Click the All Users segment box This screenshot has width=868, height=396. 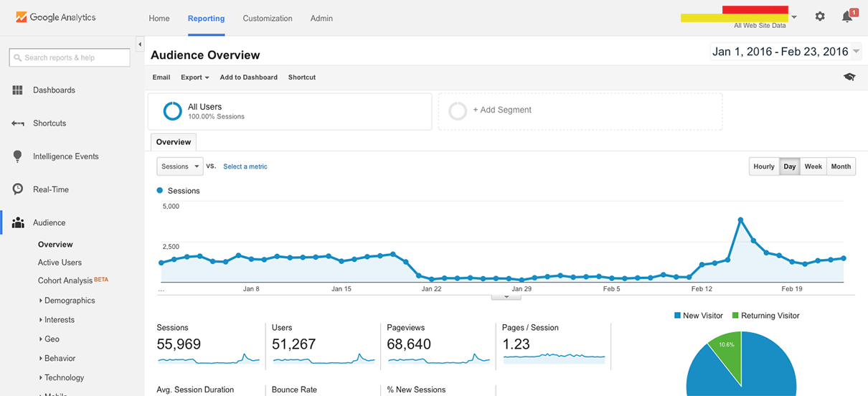coord(290,111)
